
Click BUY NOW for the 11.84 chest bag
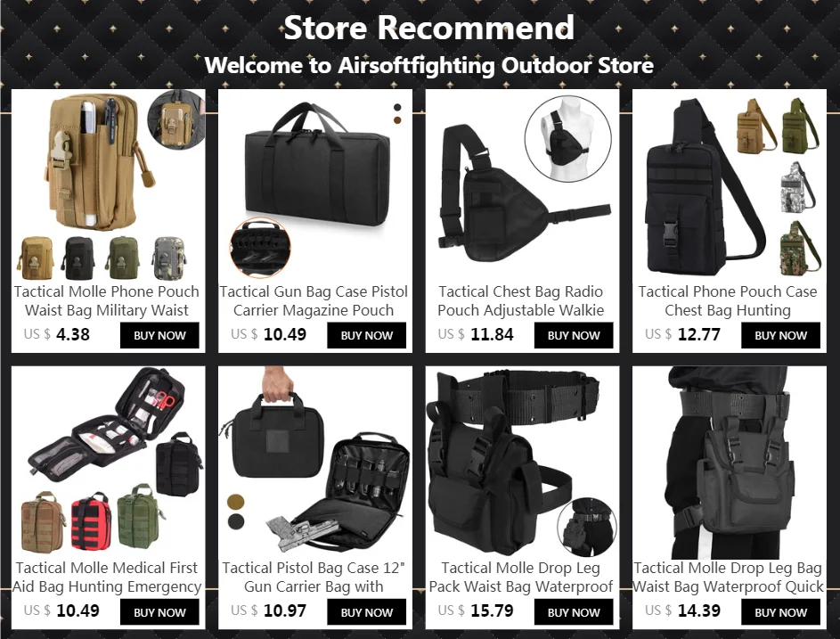[574, 336]
